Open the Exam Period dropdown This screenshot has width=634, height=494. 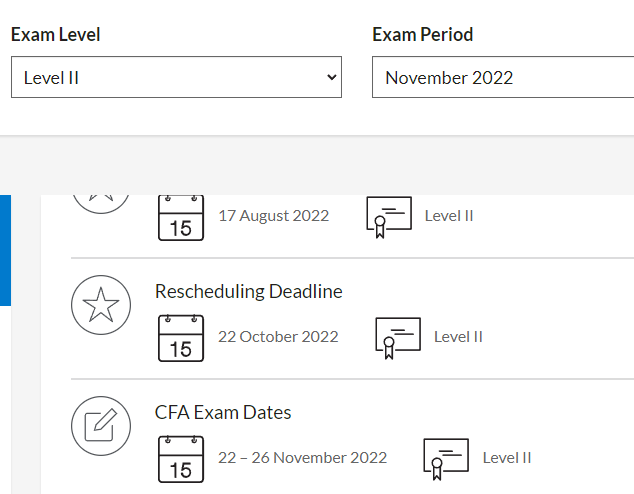[502, 77]
